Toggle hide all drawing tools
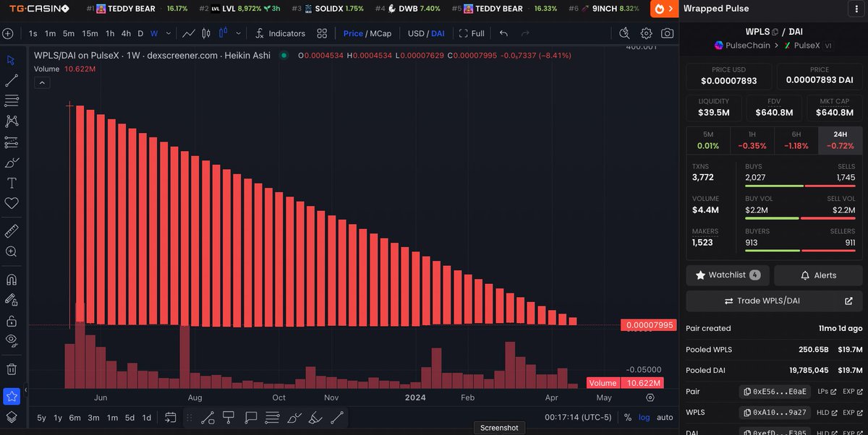Screen dimensions: 868x435 (x=10, y=340)
